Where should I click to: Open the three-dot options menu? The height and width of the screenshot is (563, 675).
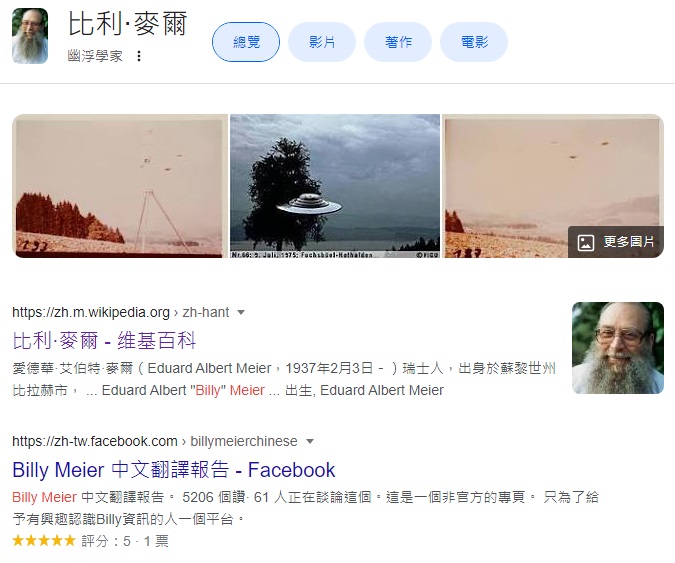pyautogui.click(x=139, y=56)
